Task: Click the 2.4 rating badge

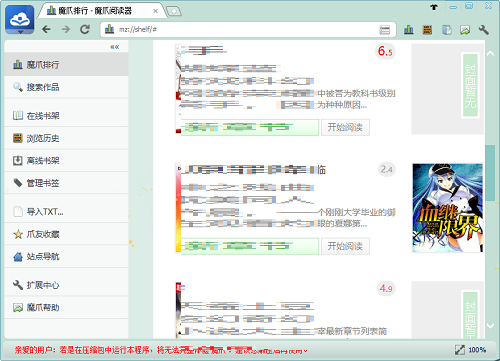Action: (x=386, y=169)
